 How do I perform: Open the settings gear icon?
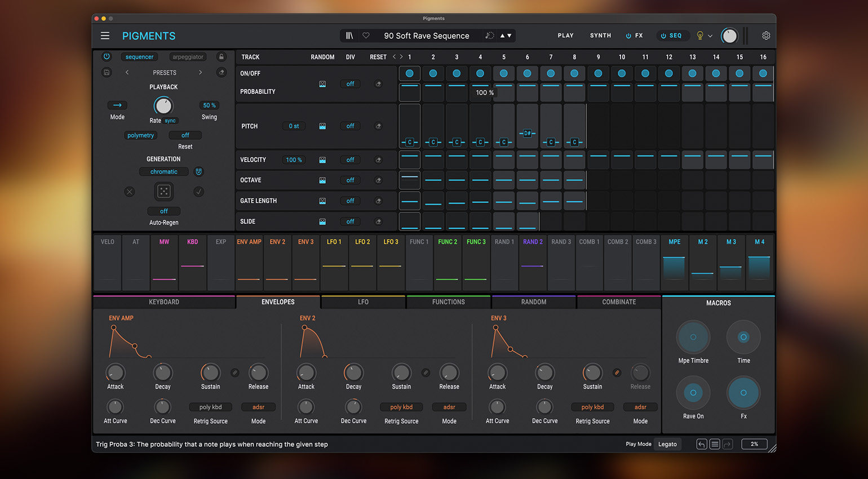pos(766,36)
